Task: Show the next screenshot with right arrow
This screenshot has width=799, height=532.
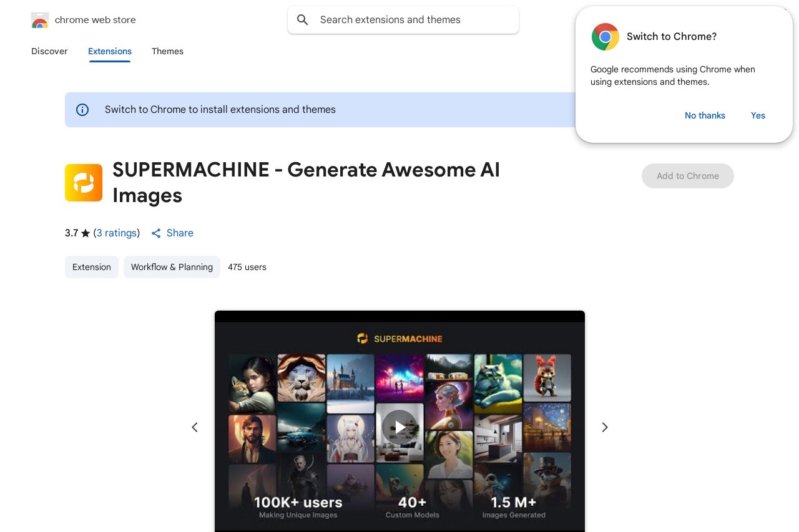Action: [604, 427]
